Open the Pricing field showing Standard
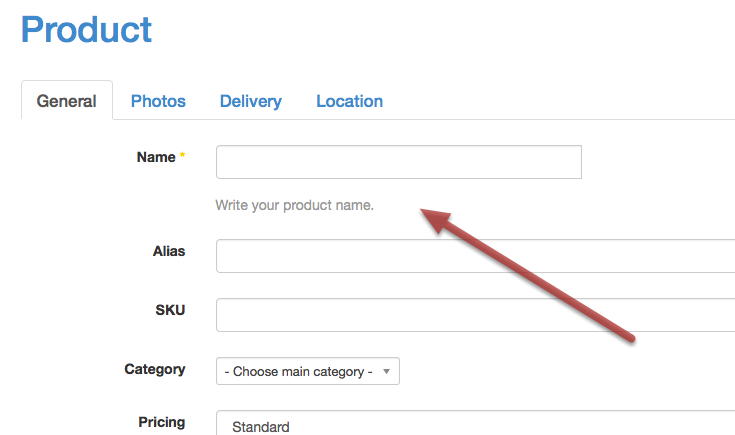The height and width of the screenshot is (435, 735). pos(475,423)
